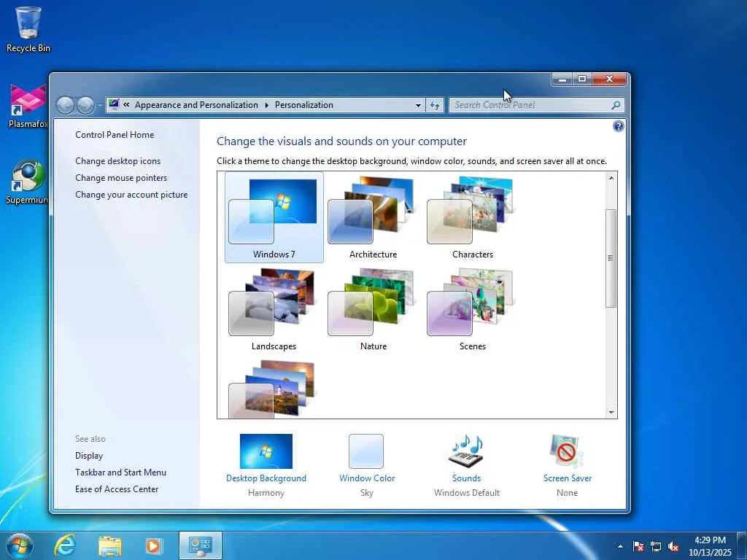
Task: Open the blue Help question mark
Action: (618, 126)
